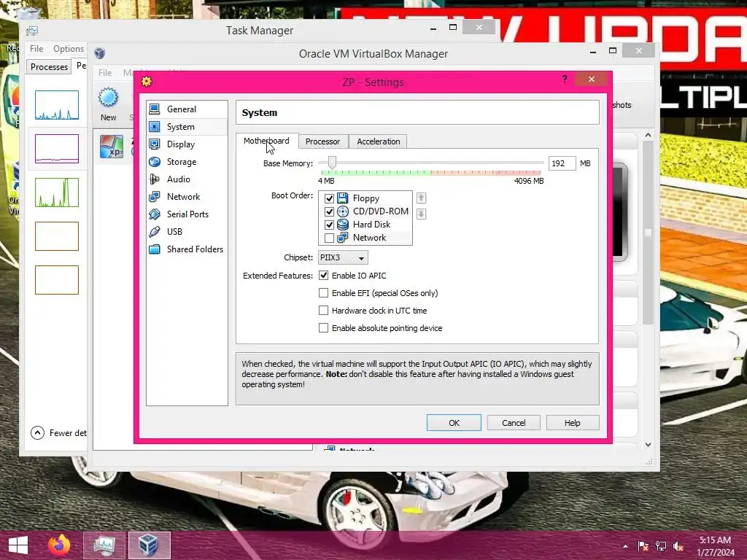The height and width of the screenshot is (560, 747).
Task: Switch to the Motherboard tab
Action: tap(266, 141)
